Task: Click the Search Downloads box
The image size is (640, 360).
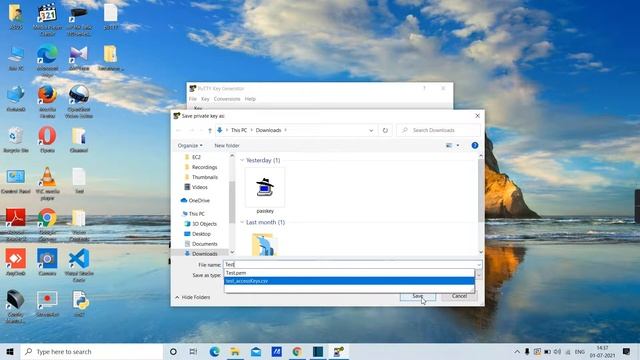Action: point(438,130)
